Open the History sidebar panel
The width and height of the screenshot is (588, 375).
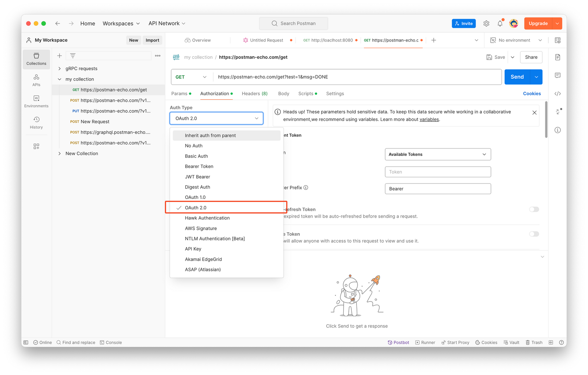click(36, 123)
